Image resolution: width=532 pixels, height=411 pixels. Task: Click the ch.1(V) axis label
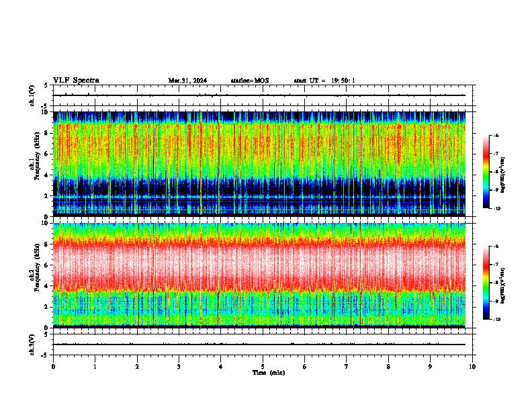click(x=32, y=95)
